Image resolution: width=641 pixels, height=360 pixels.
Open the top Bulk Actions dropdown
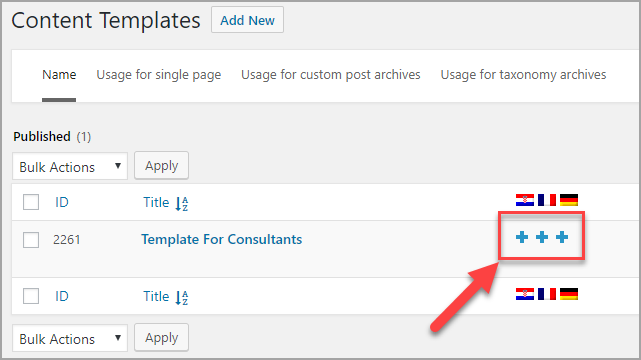[70, 166]
